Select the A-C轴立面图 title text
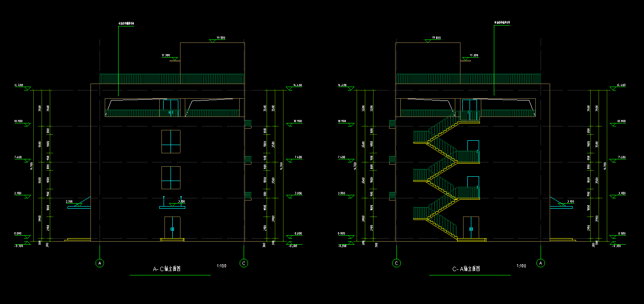This screenshot has width=644, height=304. click(167, 269)
